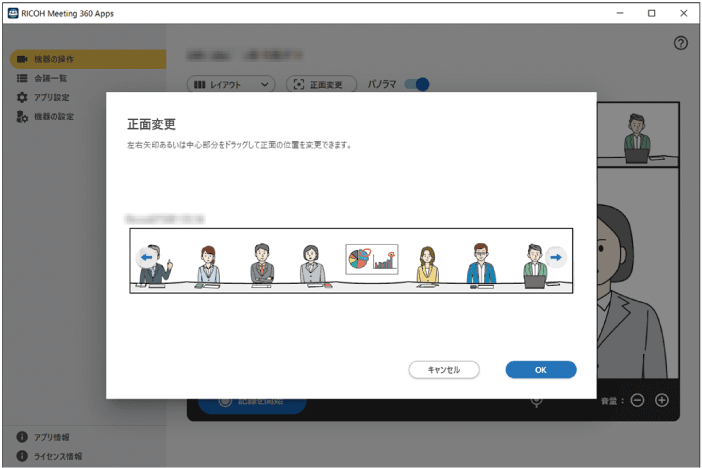Click the left arrow on panorama strip
The image size is (702, 468).
pyautogui.click(x=146, y=258)
